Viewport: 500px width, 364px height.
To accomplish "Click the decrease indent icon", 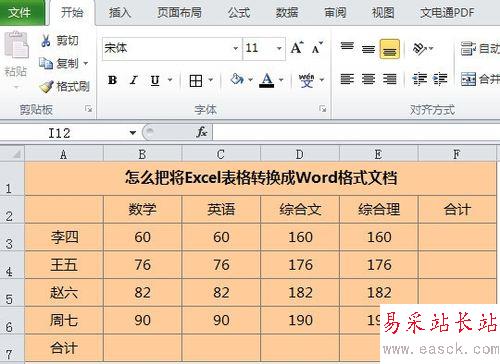I will point(419,79).
